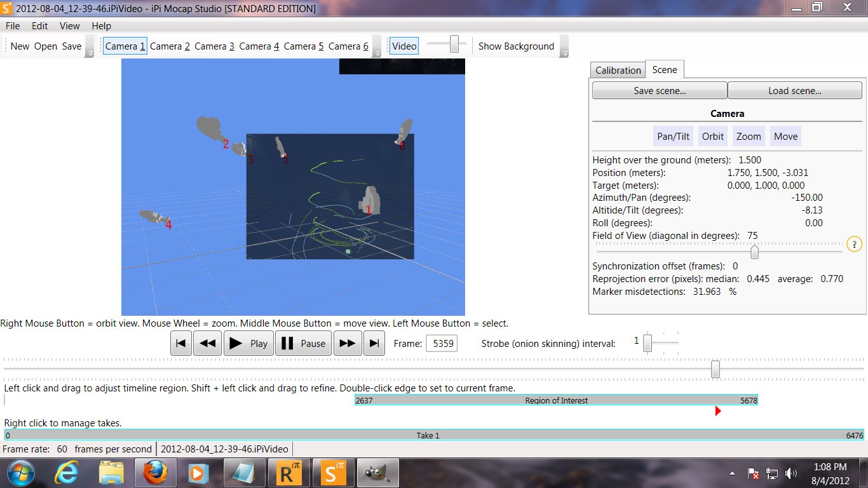Viewport: 868px width, 488px height.
Task: Expand the camera toolbar overflow arrow
Action: coord(376,46)
